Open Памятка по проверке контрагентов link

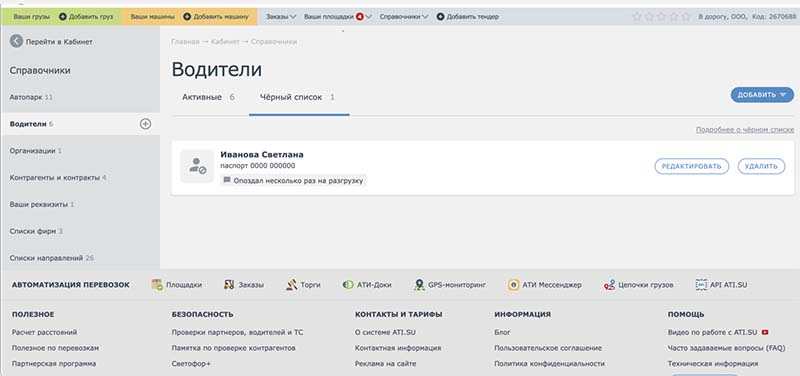click(x=233, y=348)
